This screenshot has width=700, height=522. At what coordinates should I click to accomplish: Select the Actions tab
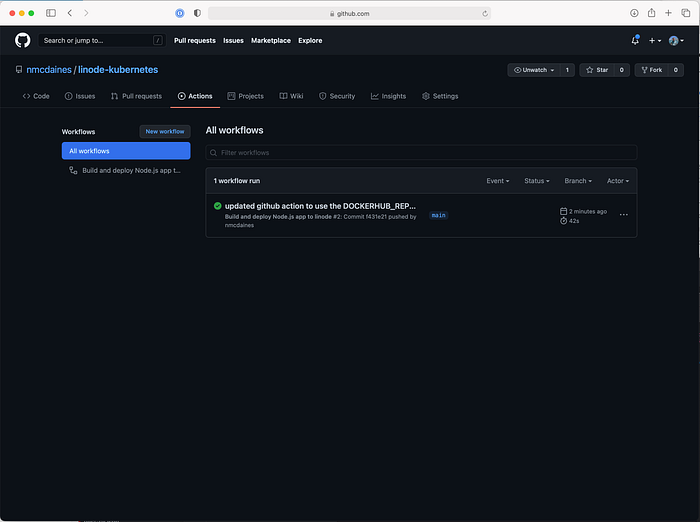coord(195,96)
